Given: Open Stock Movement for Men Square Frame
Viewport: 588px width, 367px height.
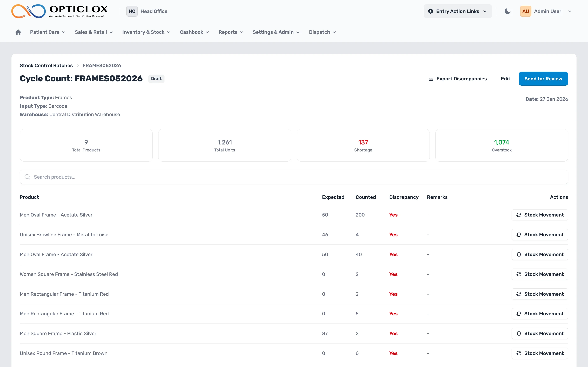Looking at the screenshot, I should [540, 334].
